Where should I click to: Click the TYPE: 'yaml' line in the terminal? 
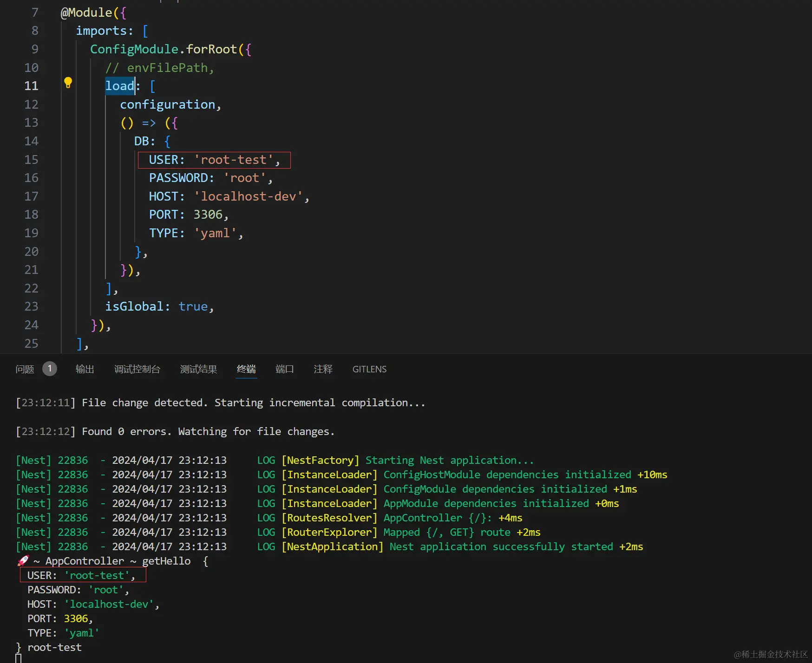point(63,633)
